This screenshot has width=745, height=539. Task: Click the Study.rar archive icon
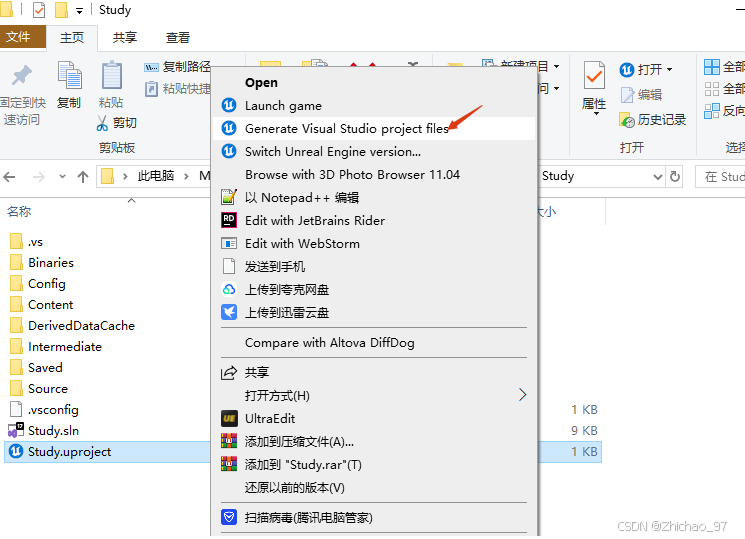coord(229,465)
